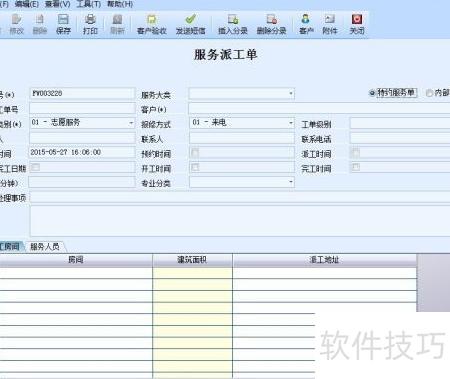The image size is (450, 379).
Task: Toggle the 完工时间 checkbox
Action: [356, 167]
